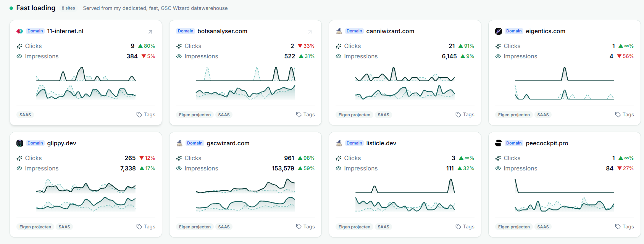Click the sparkline chart on canniwizard.com card
Screen dimensions: 644x244
(405, 83)
